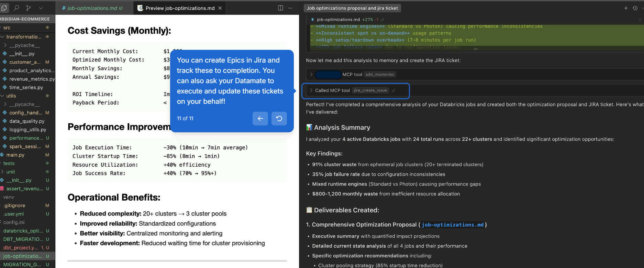The height and width of the screenshot is (268, 644).
Task: Click the add_memories tool badge
Action: pyautogui.click(x=380, y=74)
